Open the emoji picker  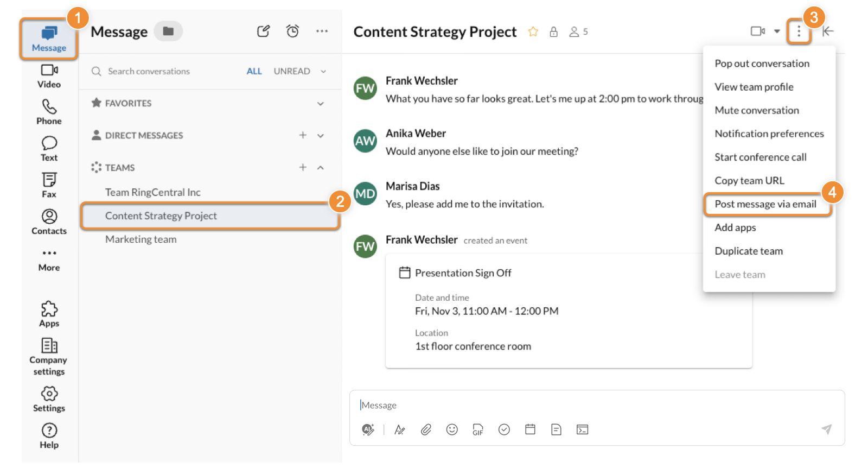(452, 430)
